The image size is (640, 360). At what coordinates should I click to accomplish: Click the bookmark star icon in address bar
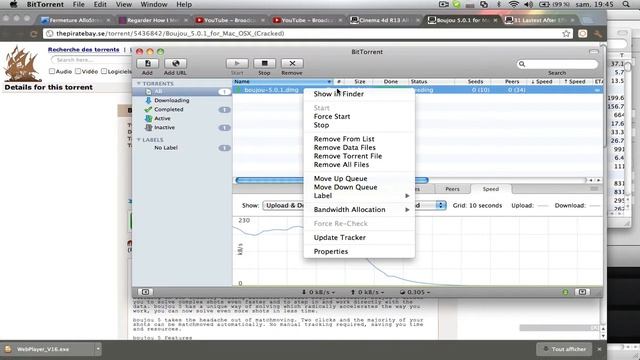(x=566, y=33)
